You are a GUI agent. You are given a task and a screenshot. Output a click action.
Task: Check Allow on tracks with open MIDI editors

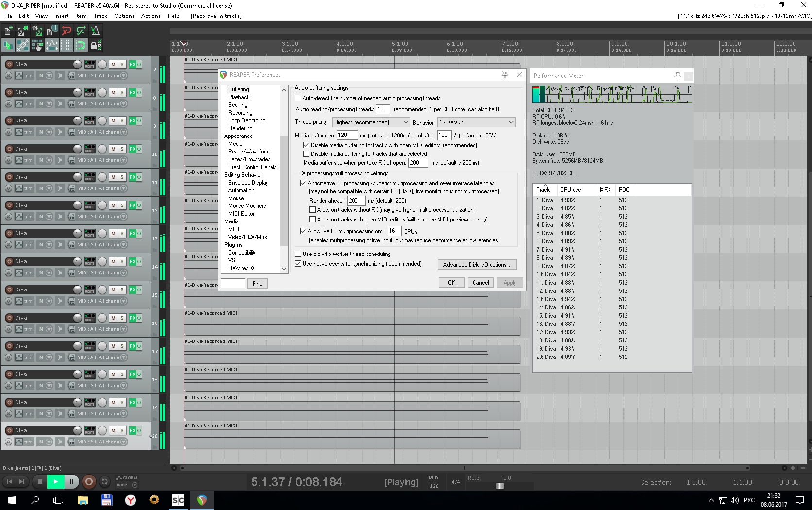tap(313, 220)
